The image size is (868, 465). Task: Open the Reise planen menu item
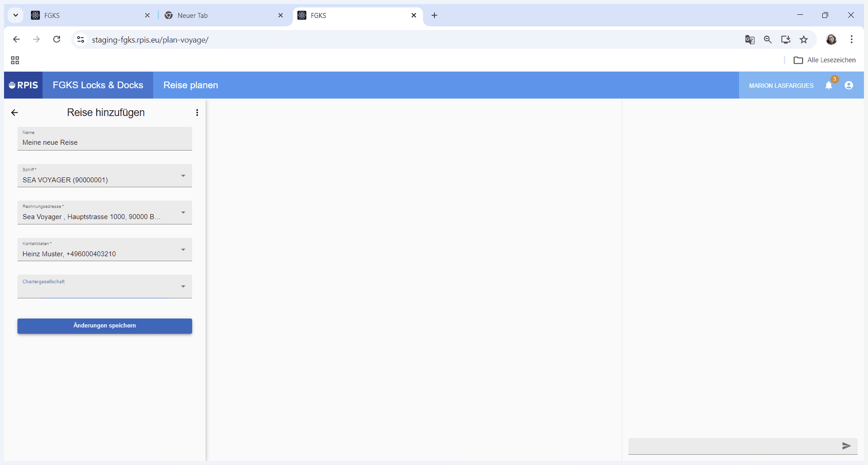click(191, 85)
